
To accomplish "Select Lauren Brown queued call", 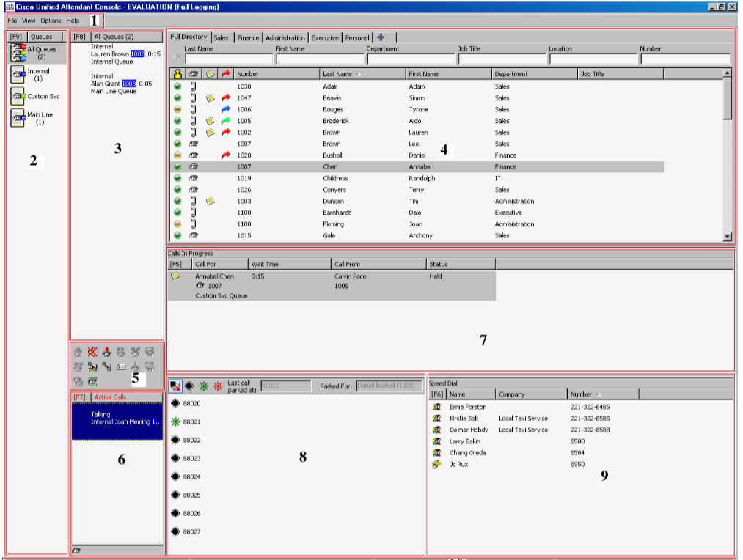I will tap(125, 54).
